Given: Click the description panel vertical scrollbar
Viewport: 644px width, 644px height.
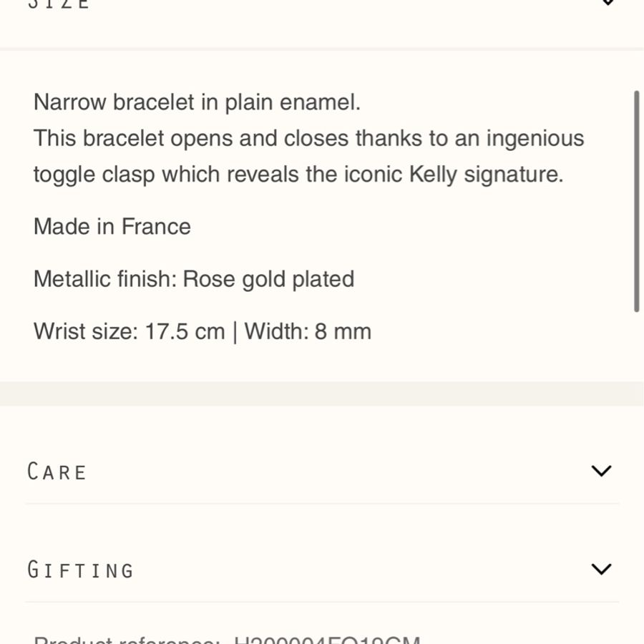Looking at the screenshot, I should click(x=636, y=201).
